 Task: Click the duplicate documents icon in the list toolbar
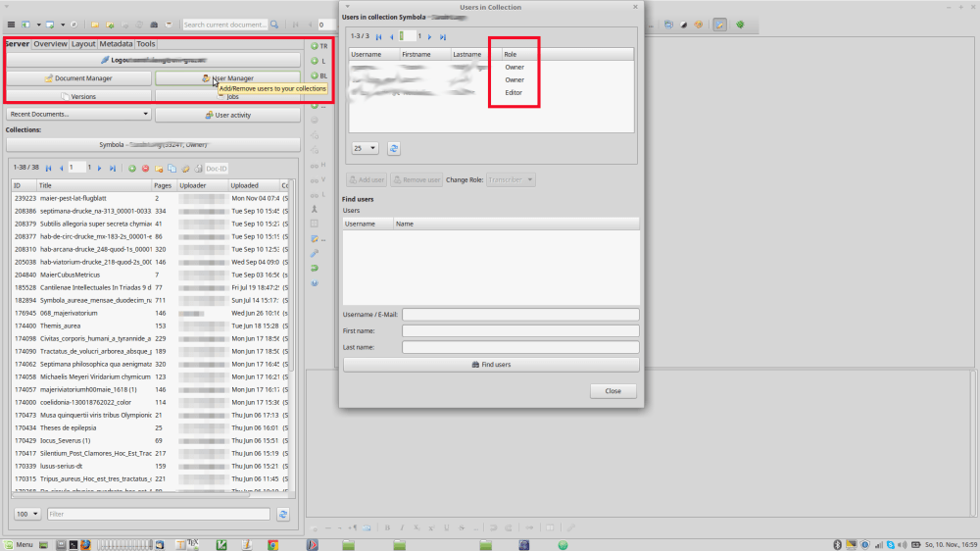pyautogui.click(x=171, y=169)
